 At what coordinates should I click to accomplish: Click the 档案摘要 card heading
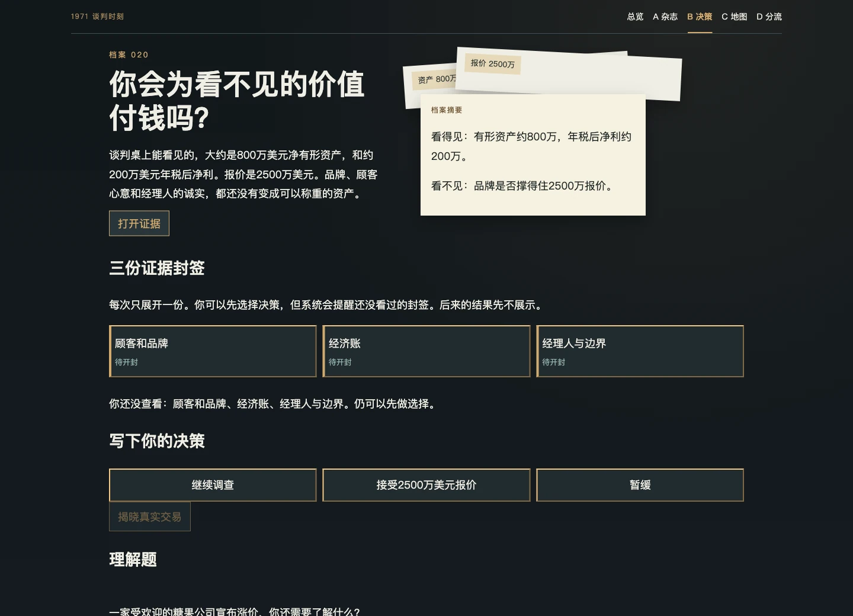point(447,110)
